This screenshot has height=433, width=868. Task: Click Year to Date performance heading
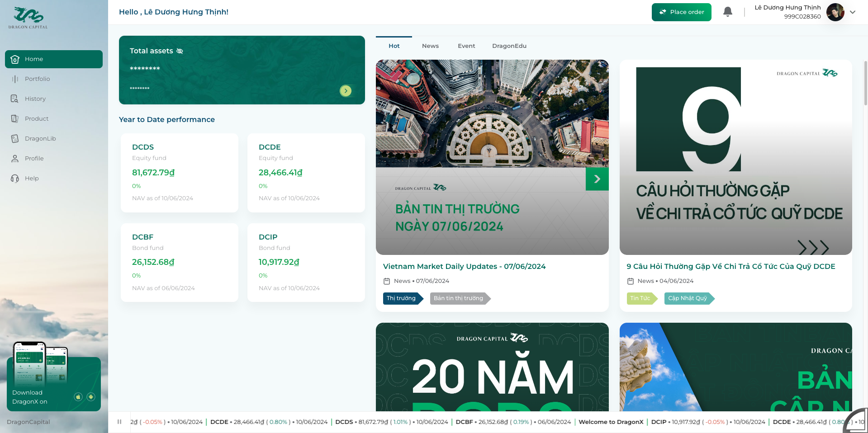pos(167,120)
